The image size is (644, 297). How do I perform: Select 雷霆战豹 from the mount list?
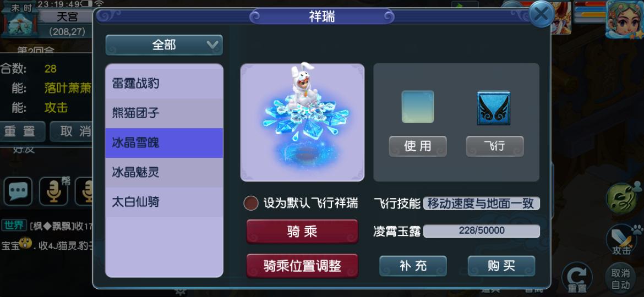point(164,84)
